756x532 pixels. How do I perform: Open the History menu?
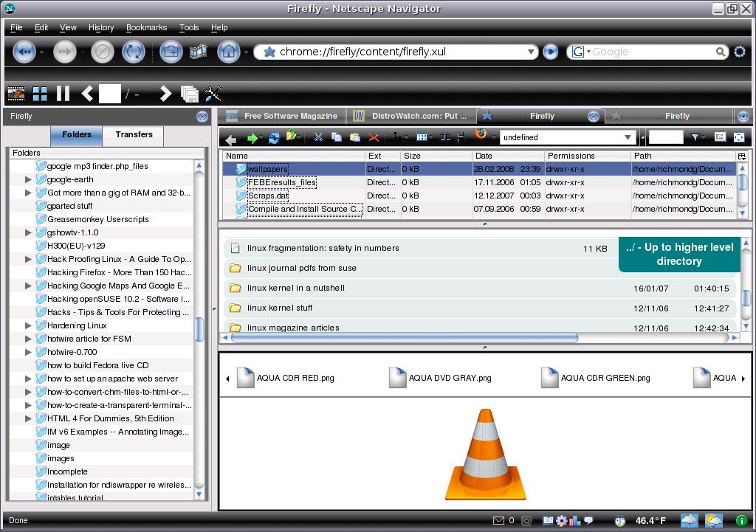(101, 27)
